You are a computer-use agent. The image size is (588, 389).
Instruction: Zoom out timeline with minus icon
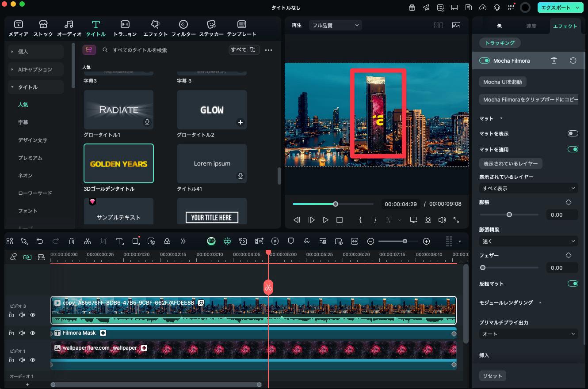coord(370,241)
